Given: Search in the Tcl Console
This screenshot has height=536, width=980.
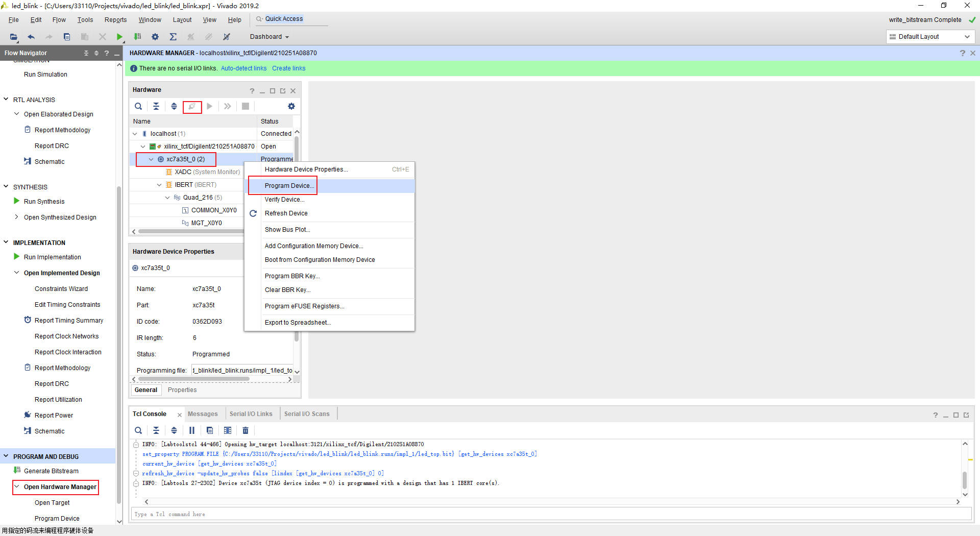Looking at the screenshot, I should tap(138, 430).
